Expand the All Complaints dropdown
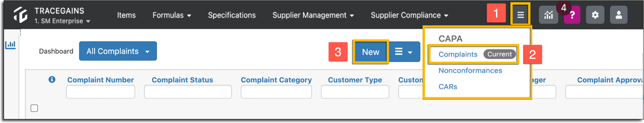The image size is (644, 123). 118,51
